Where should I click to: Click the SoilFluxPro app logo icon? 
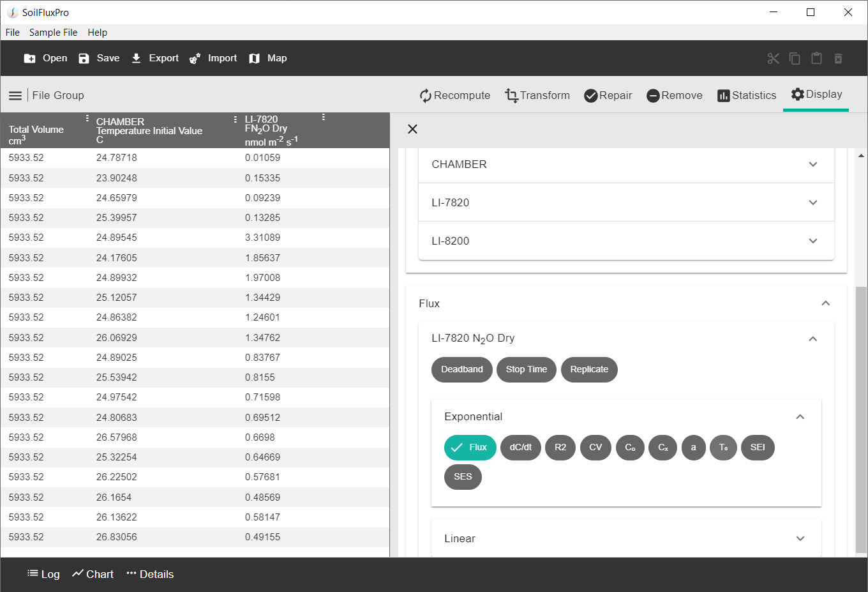pos(12,12)
